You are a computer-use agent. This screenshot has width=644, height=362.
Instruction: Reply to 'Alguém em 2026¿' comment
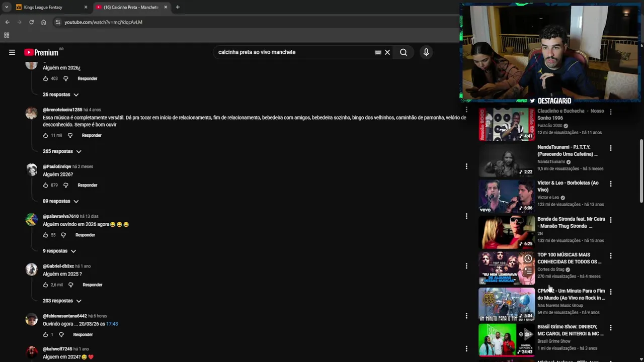(x=88, y=78)
